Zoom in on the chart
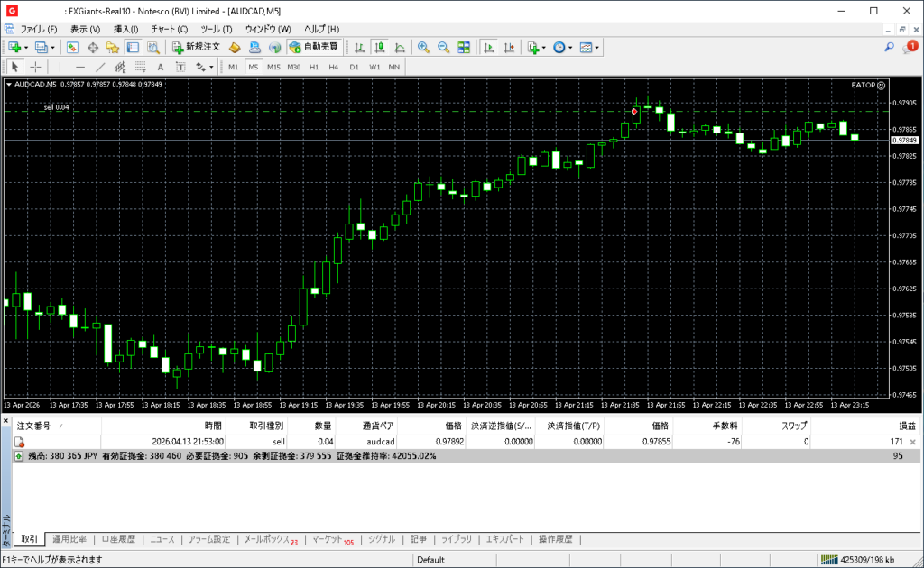This screenshot has height=568, width=924. (422, 47)
